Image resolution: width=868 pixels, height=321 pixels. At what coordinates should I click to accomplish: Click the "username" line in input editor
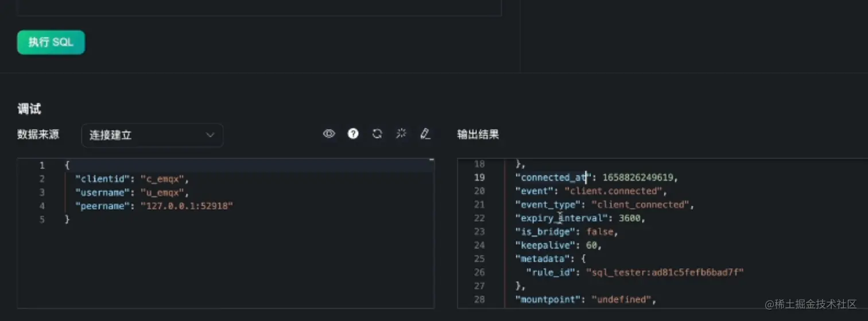point(132,192)
